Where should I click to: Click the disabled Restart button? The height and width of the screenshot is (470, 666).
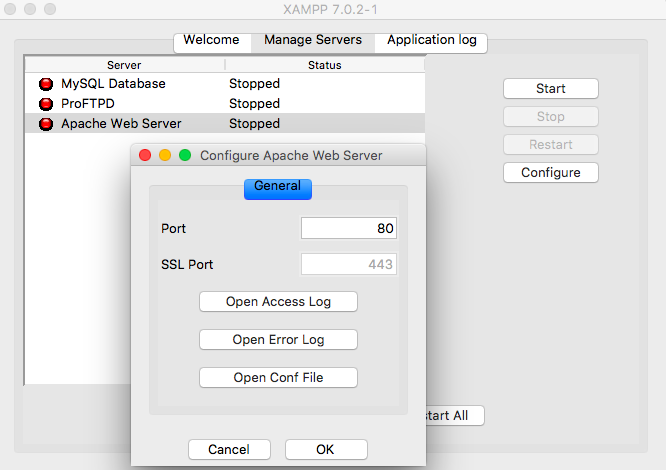click(550, 144)
